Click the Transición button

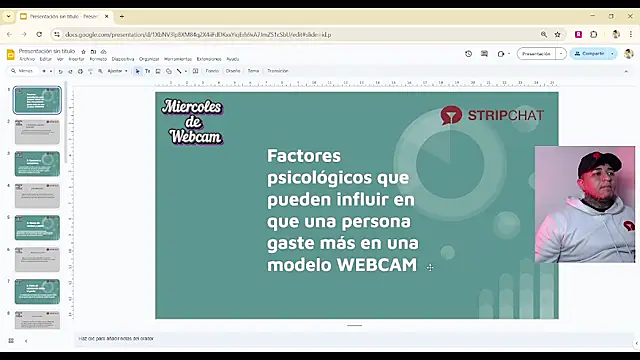[x=278, y=71]
